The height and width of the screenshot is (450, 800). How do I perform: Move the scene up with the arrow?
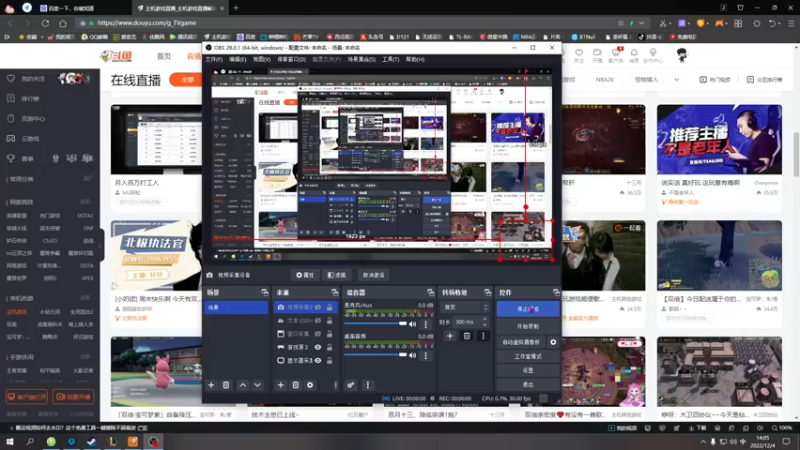[243, 385]
